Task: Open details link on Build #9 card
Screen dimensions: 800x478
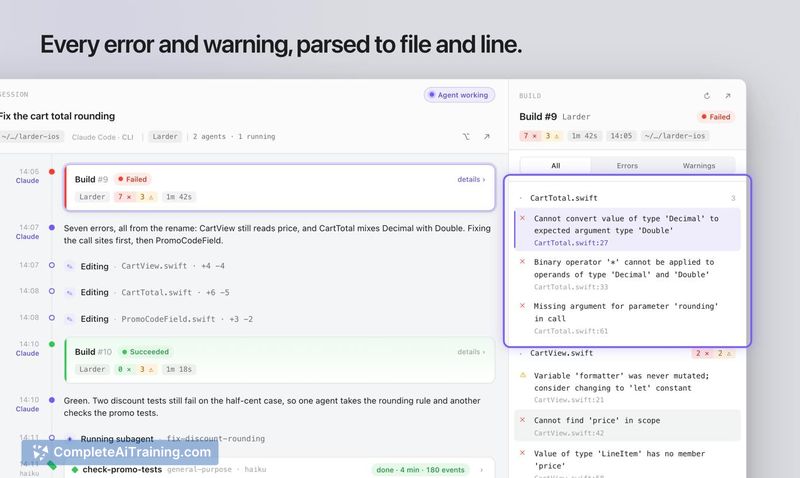Action: (471, 180)
